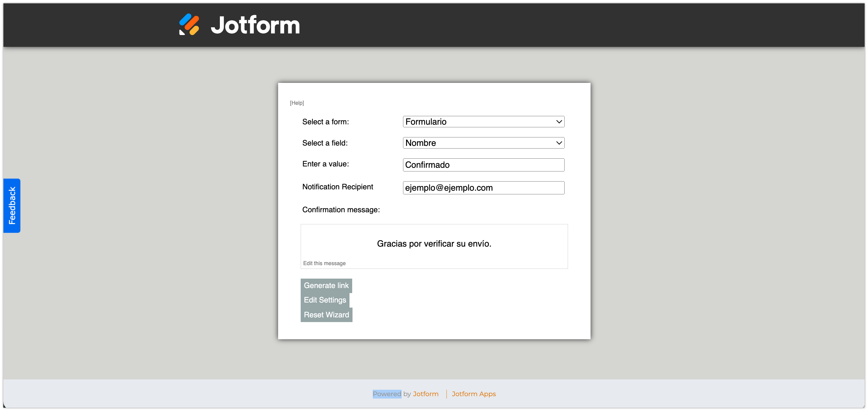
Task: Click the Gracias por verificar su envío text
Action: [x=434, y=244]
